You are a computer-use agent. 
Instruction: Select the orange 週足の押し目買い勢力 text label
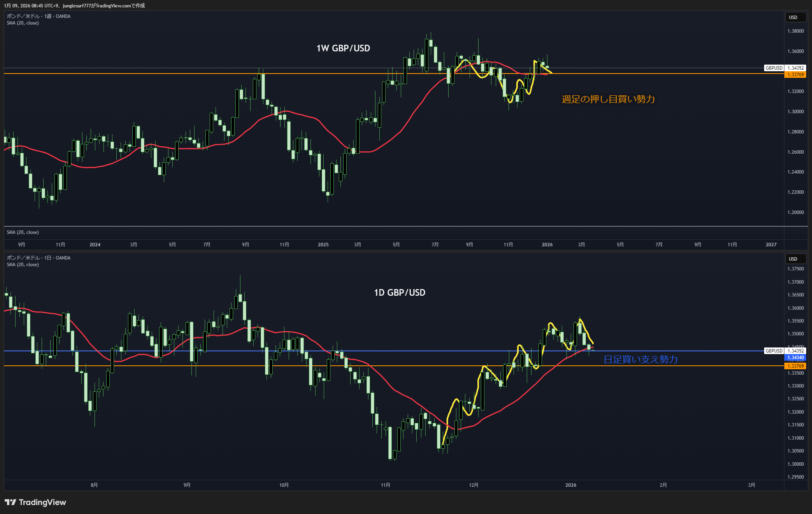(x=608, y=99)
